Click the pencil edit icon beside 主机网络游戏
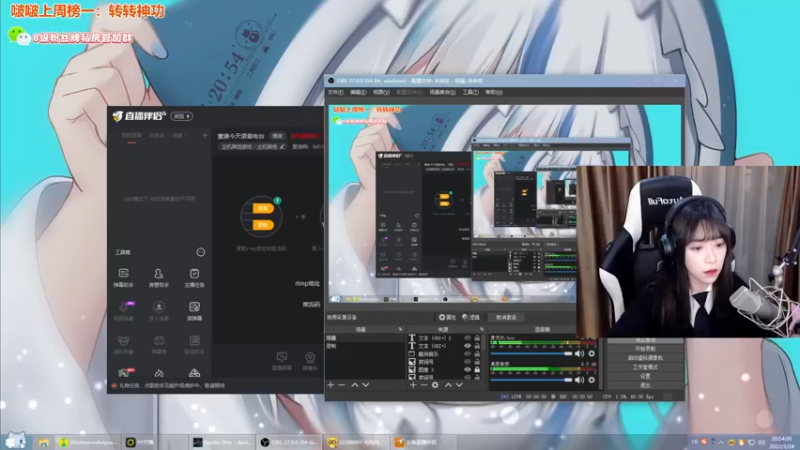The width and height of the screenshot is (800, 450). click(x=282, y=146)
